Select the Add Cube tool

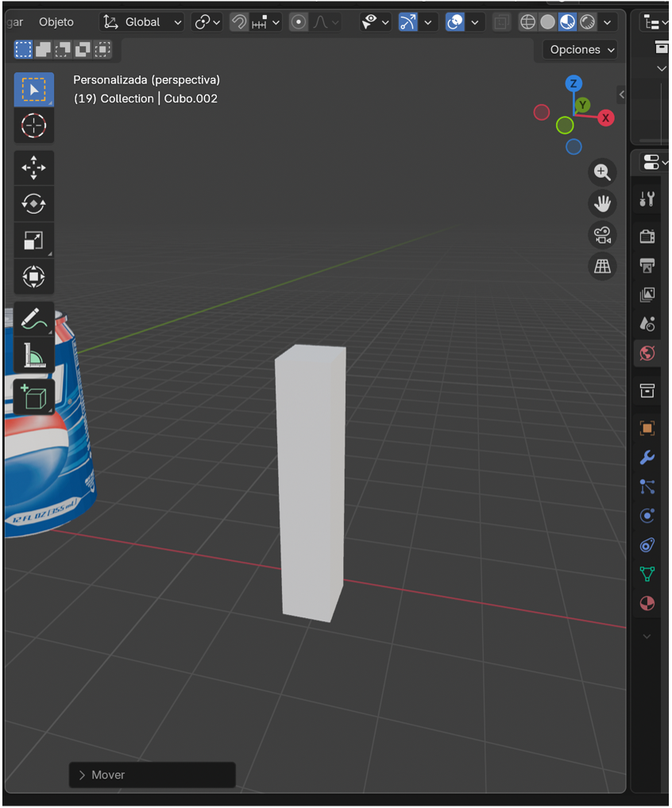(33, 396)
